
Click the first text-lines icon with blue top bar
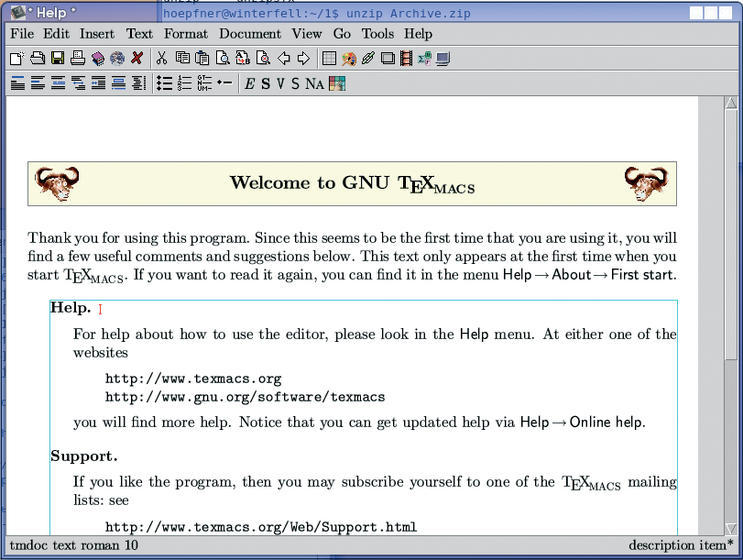click(x=17, y=83)
